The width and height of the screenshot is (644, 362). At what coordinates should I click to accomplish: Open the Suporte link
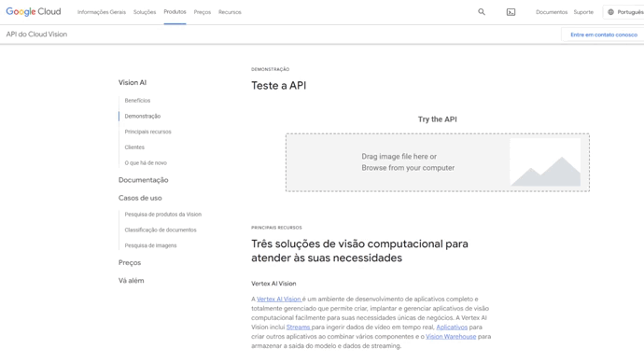(583, 12)
